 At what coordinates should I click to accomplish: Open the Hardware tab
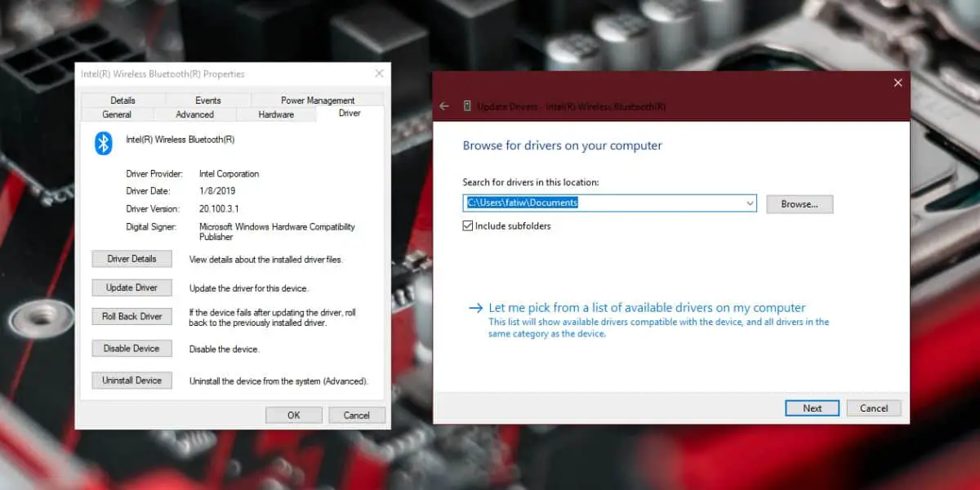276,114
